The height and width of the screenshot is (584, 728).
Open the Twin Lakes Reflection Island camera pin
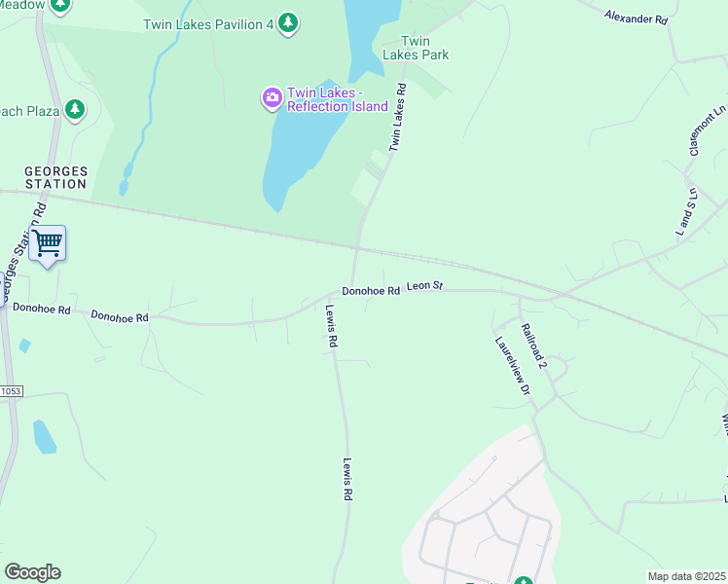(273, 98)
